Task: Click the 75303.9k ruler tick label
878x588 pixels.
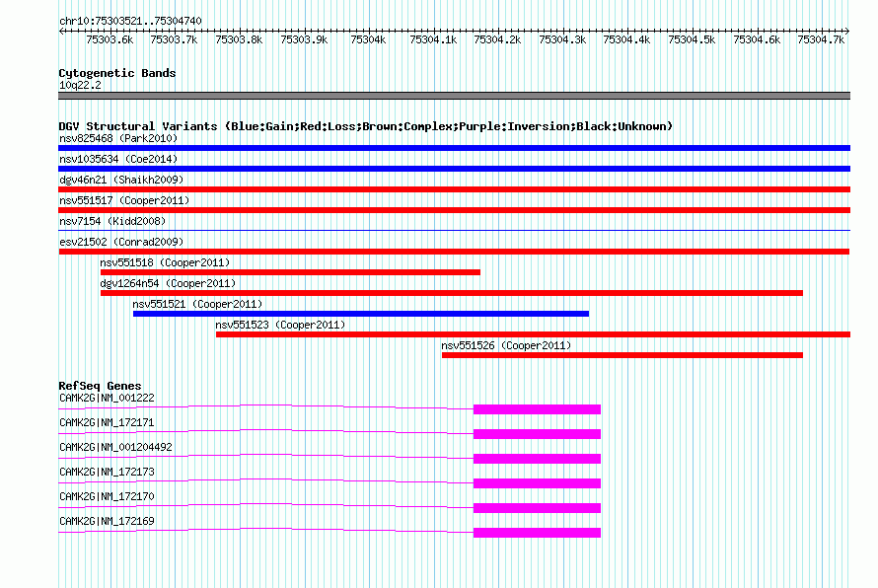Action: click(x=304, y=40)
